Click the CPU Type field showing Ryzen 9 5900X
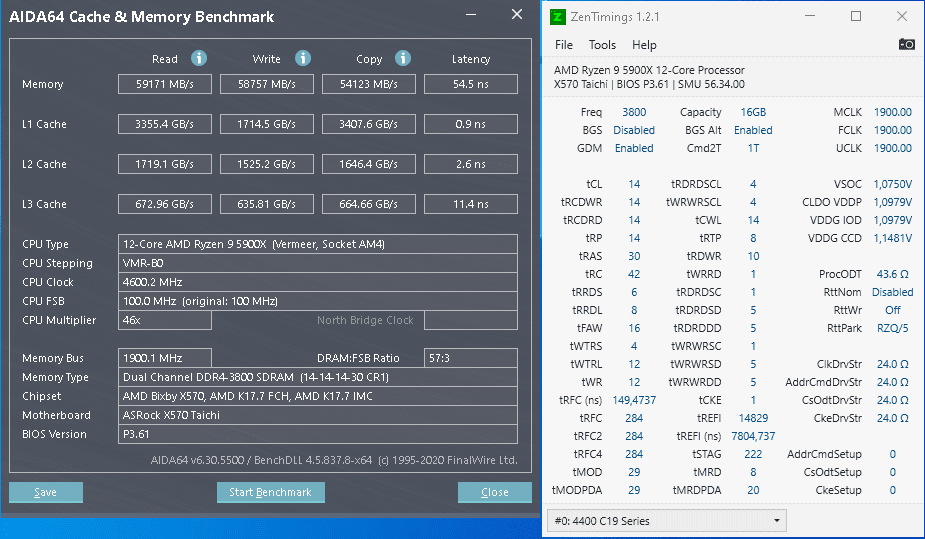This screenshot has height=539, width=925. [317, 244]
